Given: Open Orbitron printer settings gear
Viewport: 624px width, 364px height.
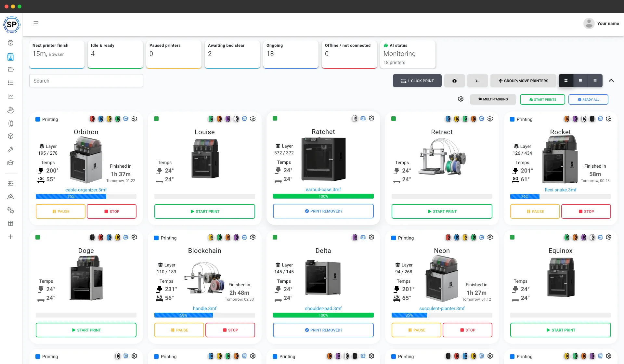Looking at the screenshot, I should pos(134,119).
